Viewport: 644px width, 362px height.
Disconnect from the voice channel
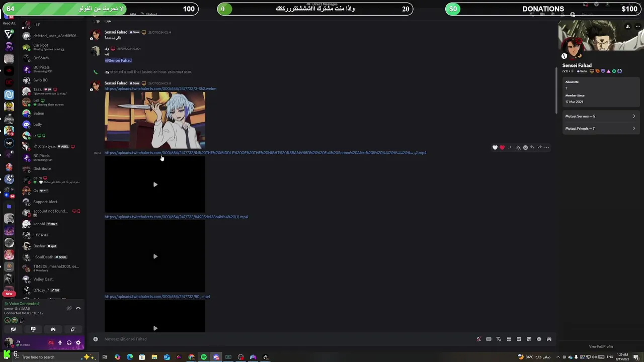click(78, 308)
